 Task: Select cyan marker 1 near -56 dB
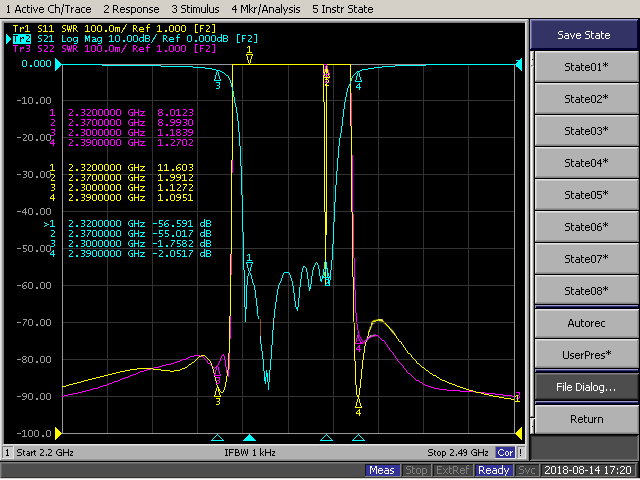tap(249, 262)
